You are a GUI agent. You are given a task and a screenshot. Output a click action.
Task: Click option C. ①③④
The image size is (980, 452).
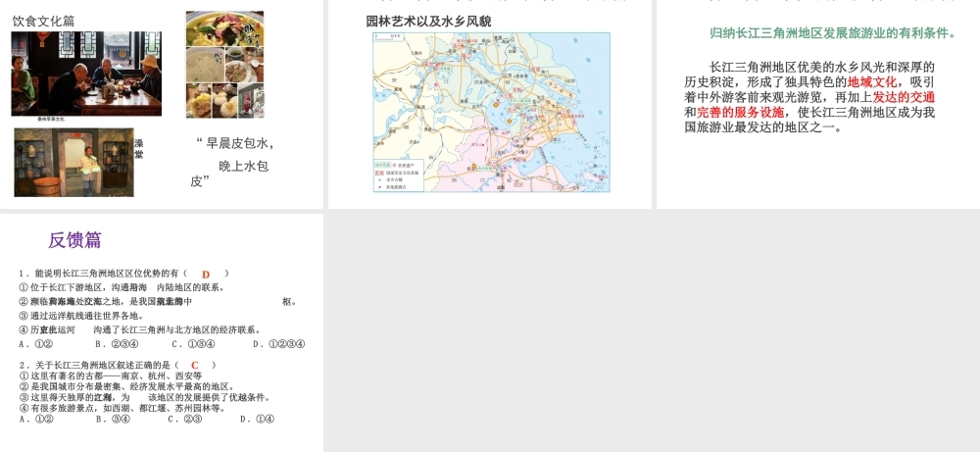point(194,344)
